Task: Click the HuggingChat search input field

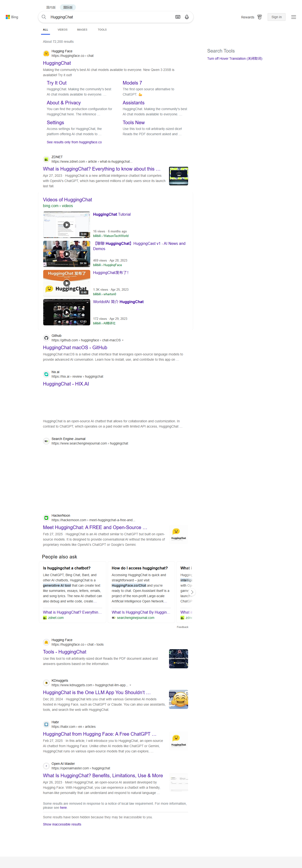Action: click(x=111, y=17)
